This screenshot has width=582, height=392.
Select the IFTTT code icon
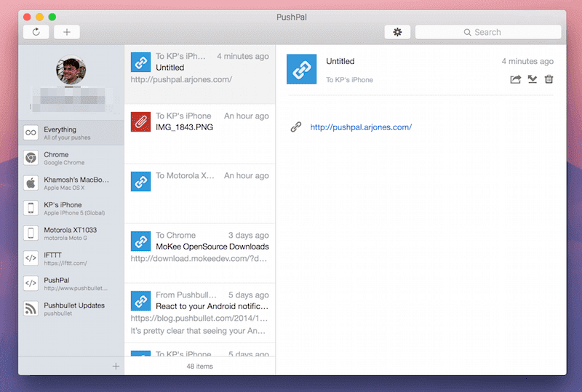coord(31,258)
